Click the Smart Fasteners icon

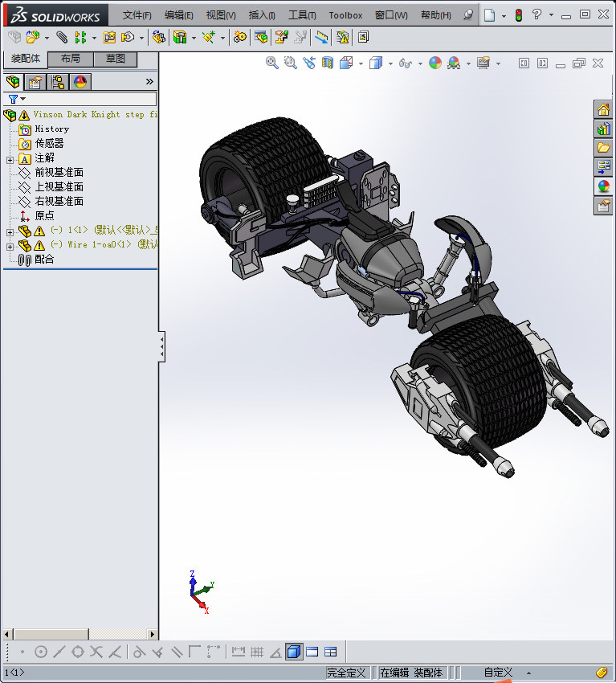[x=109, y=38]
